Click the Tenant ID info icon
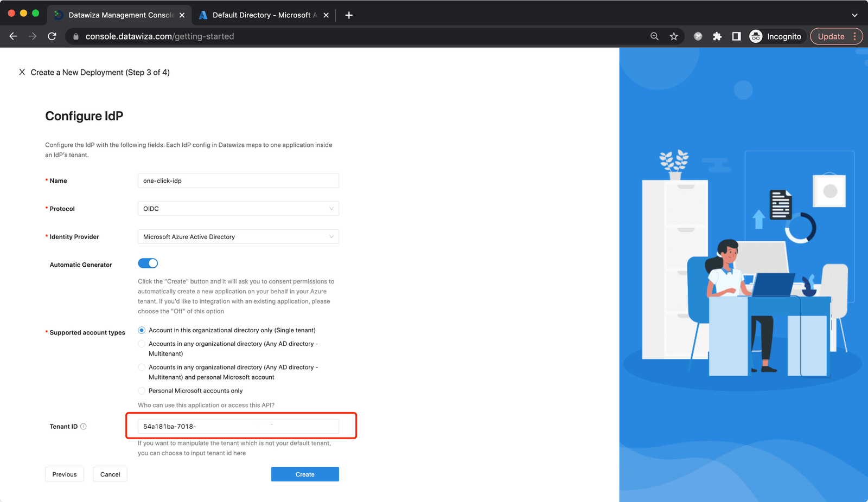 (84, 427)
